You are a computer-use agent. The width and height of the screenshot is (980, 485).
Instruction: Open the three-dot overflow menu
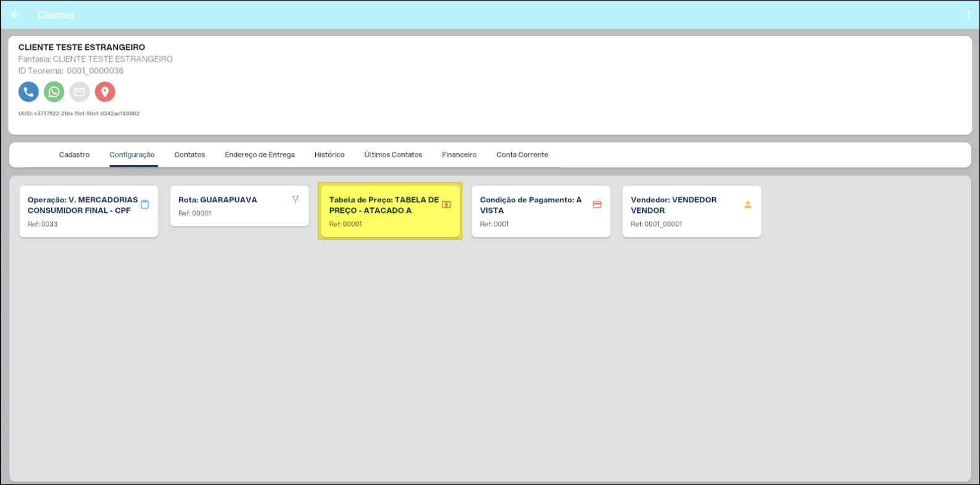pyautogui.click(x=968, y=15)
